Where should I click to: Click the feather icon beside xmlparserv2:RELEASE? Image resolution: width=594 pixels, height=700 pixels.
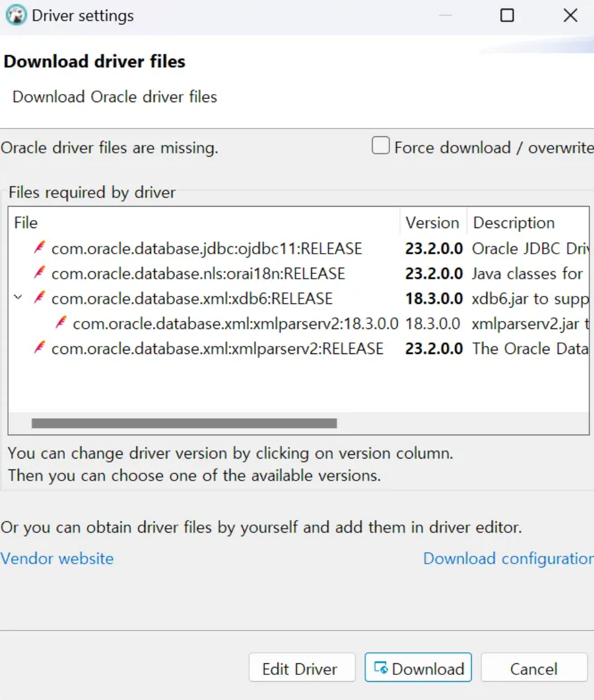click(39, 347)
